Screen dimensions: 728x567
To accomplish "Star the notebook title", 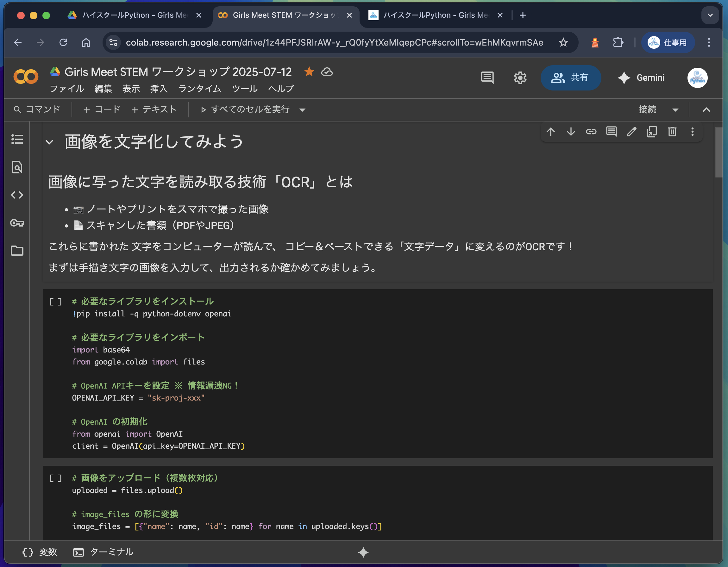I will (x=309, y=72).
